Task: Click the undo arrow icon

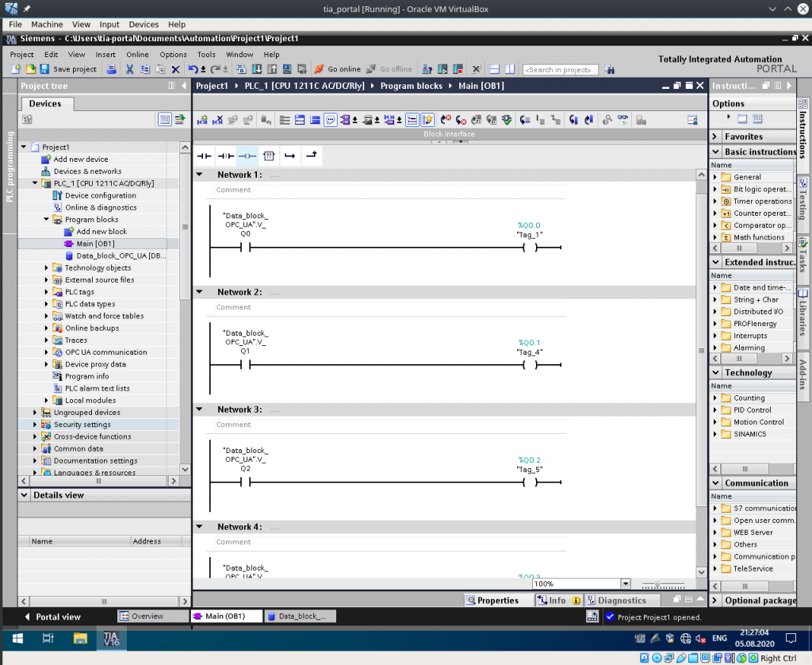Action: (x=193, y=69)
